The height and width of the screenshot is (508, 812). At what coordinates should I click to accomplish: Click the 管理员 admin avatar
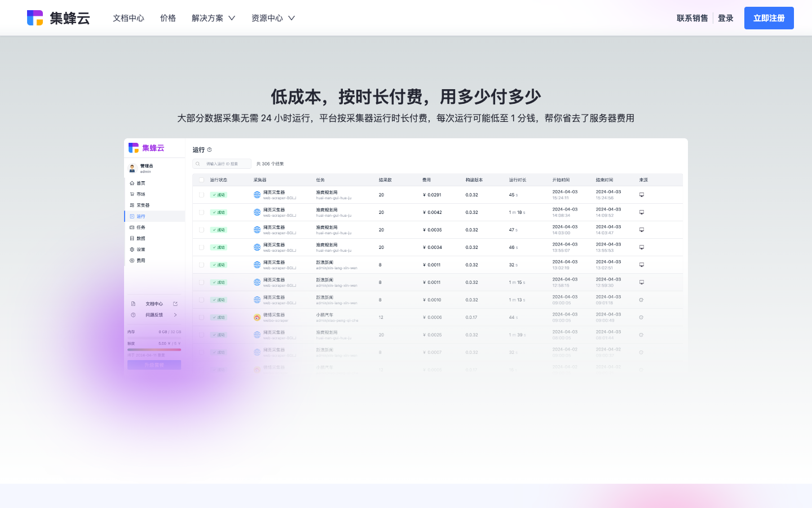click(x=132, y=168)
